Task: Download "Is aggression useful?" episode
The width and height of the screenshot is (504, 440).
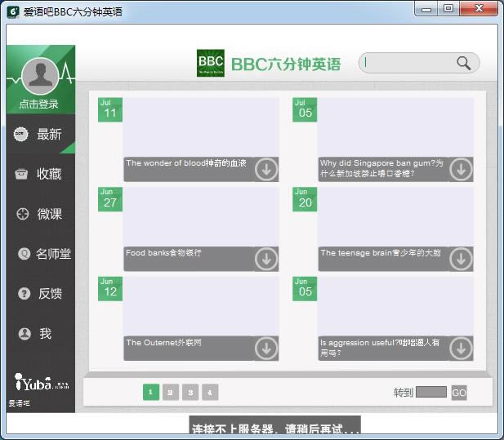Action: tap(461, 348)
